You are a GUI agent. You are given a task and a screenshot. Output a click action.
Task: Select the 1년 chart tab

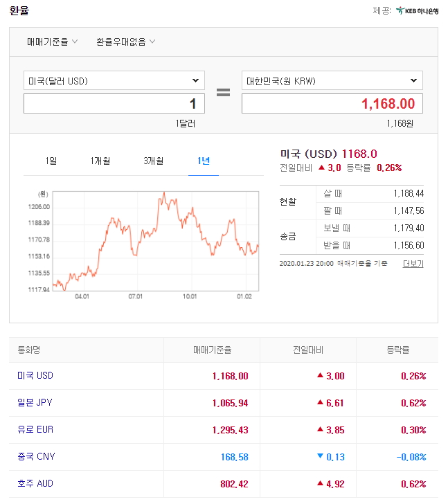click(x=204, y=161)
